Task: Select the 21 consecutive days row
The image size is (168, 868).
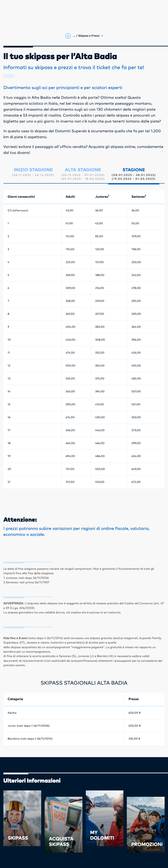Action: [x=84, y=482]
